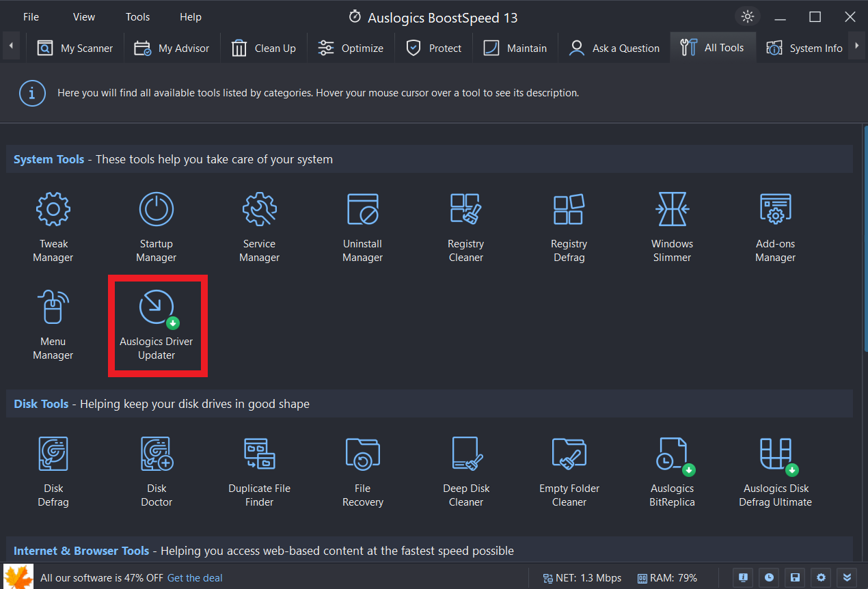868x589 pixels.
Task: Open settings gear in status bar
Action: tap(821, 577)
